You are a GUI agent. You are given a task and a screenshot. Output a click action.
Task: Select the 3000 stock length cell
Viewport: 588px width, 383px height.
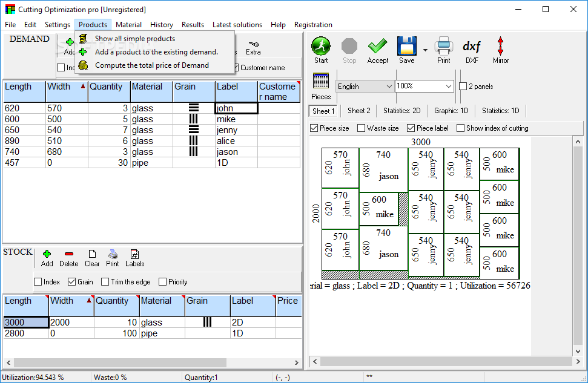coord(26,322)
